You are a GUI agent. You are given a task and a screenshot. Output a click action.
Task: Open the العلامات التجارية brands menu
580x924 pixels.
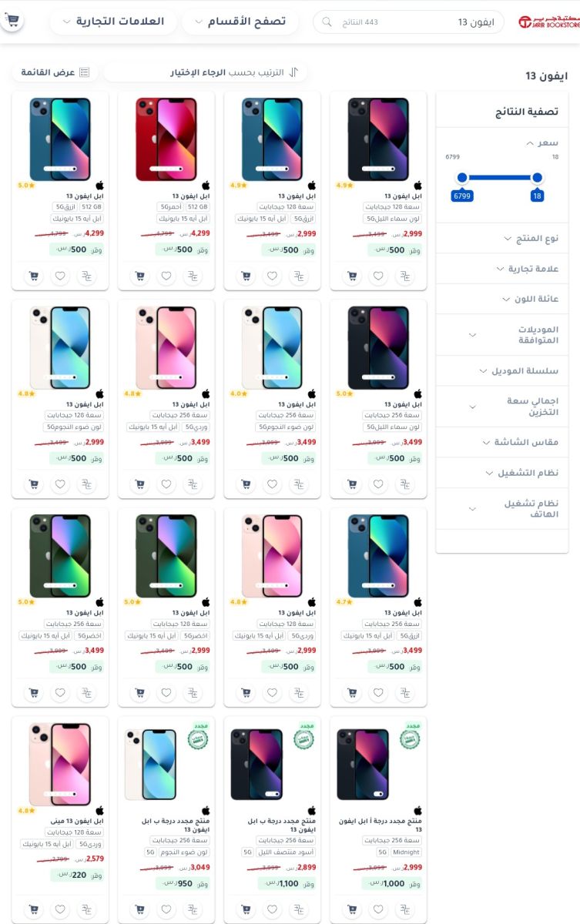point(113,22)
